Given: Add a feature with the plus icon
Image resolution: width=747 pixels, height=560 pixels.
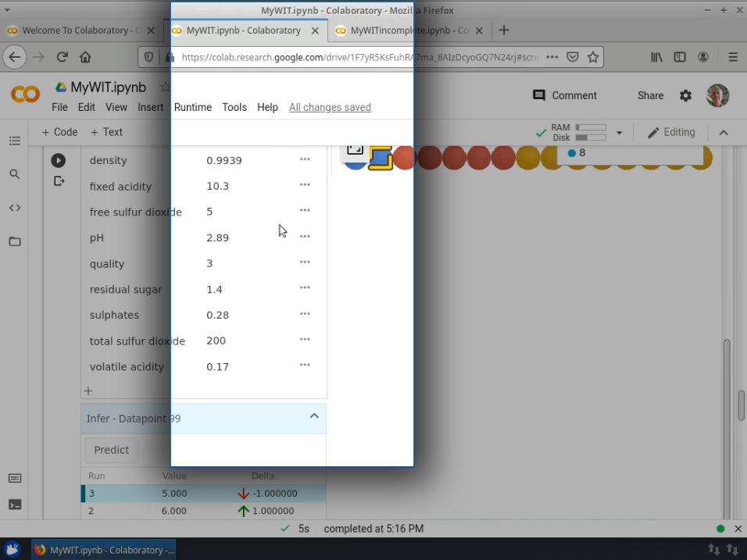Looking at the screenshot, I should (88, 391).
